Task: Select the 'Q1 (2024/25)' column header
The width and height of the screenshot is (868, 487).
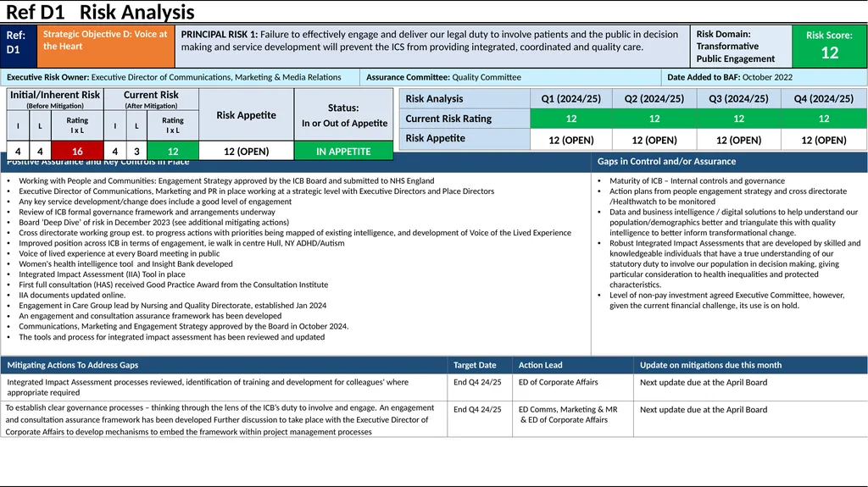Action: tap(570, 98)
